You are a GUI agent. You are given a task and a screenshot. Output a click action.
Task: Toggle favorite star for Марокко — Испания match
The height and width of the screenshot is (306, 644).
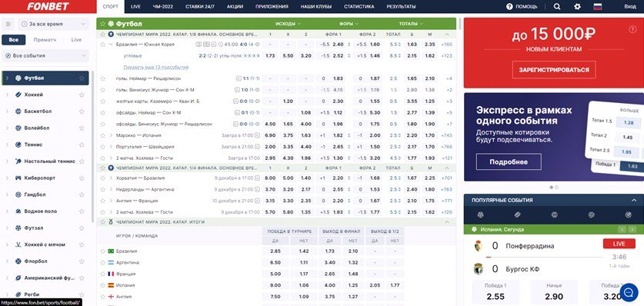tap(102, 135)
